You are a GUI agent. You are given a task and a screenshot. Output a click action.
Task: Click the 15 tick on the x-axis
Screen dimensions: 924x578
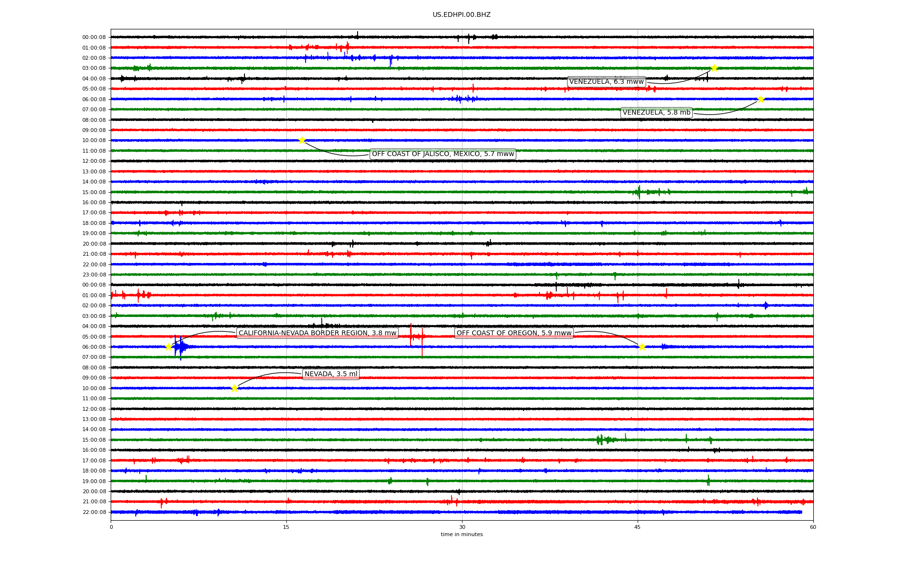[x=286, y=527]
